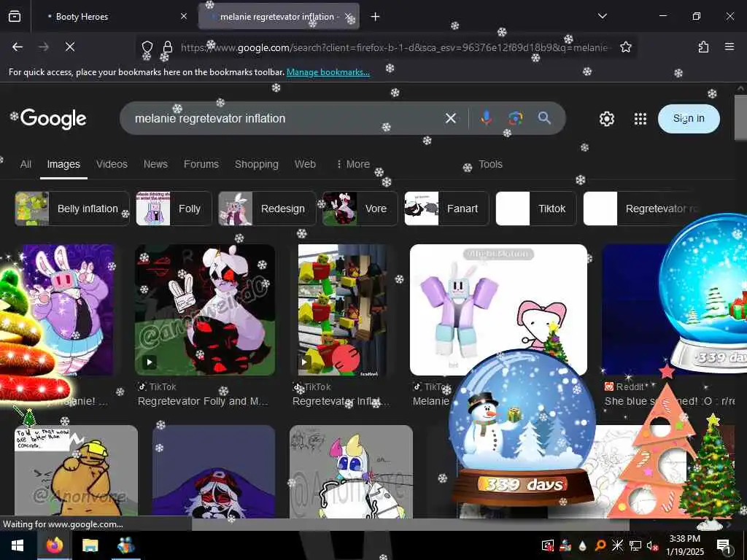Open the Firefox extensions puzzle icon
Viewport: 747px width, 560px height.
[x=703, y=47]
